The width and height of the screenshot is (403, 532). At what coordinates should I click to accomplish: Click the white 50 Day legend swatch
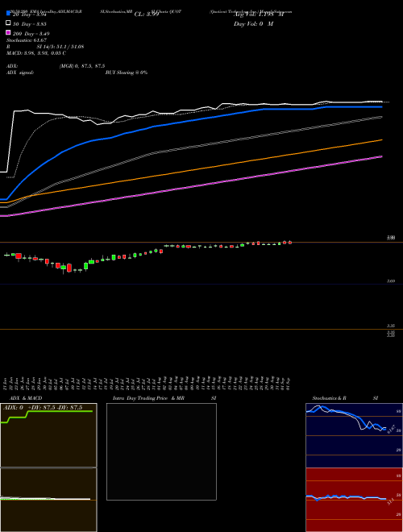tap(9, 23)
